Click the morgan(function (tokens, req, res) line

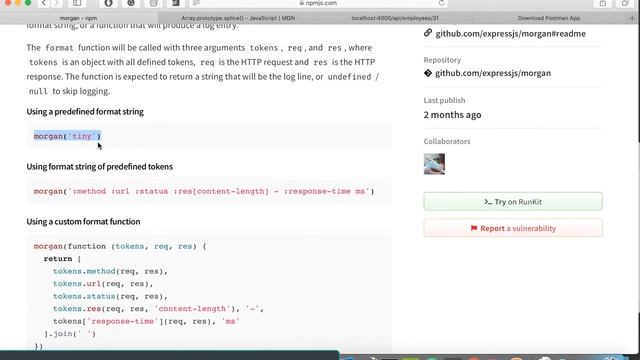120,246
